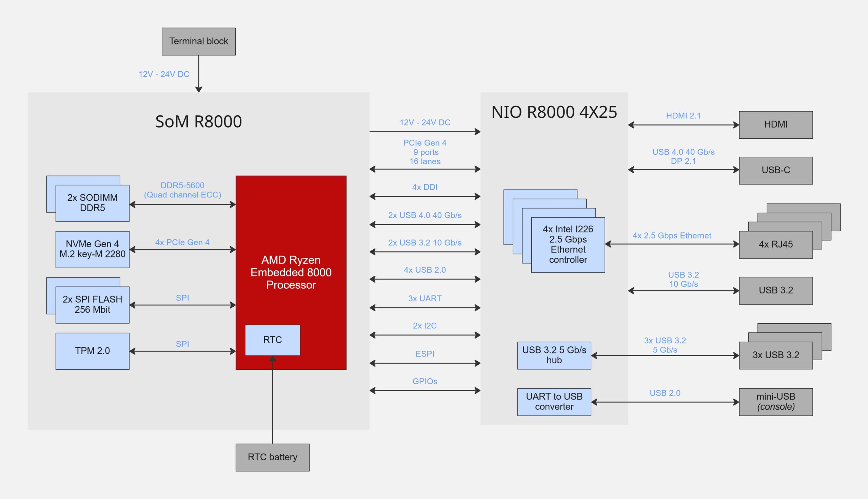Click the AMD Ryzen Embedded 8000 Processor block
The width and height of the screenshot is (868, 499).
click(291, 272)
